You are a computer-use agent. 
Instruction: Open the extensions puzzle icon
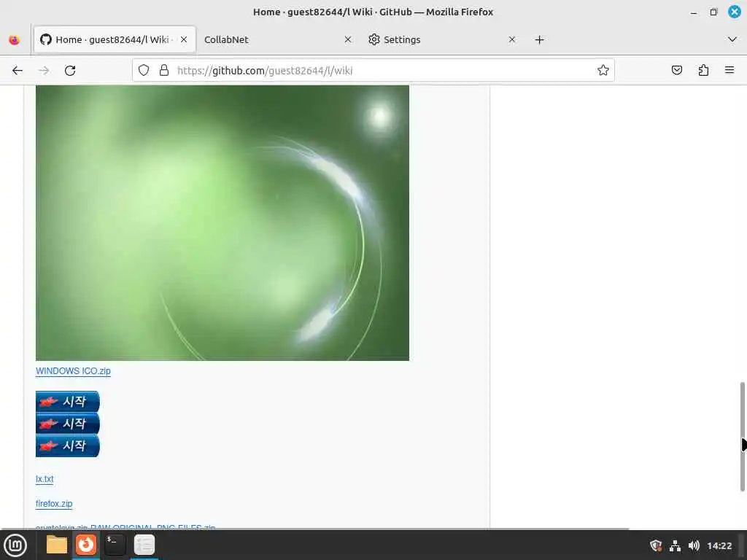[703, 71]
